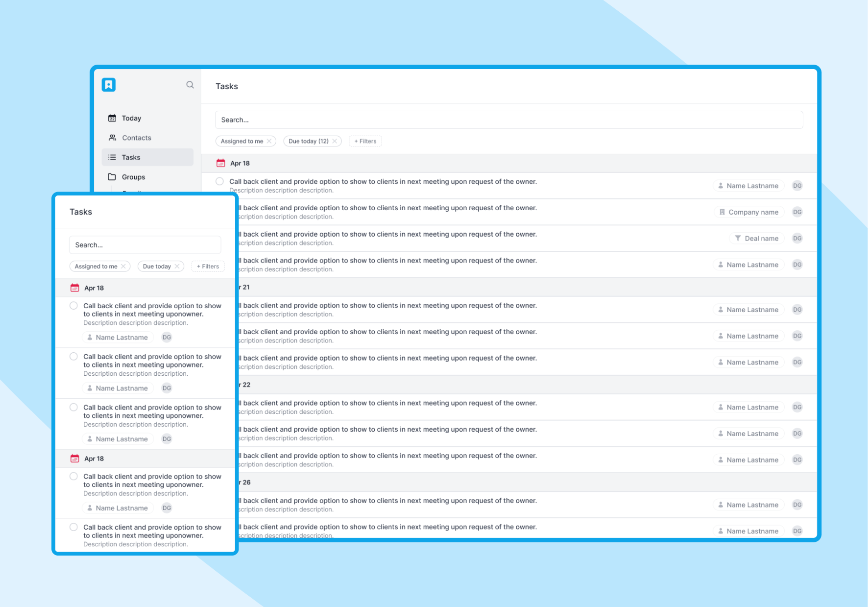Image resolution: width=868 pixels, height=607 pixels.
Task: Remove the Due today filter with its X
Action: 335,141
